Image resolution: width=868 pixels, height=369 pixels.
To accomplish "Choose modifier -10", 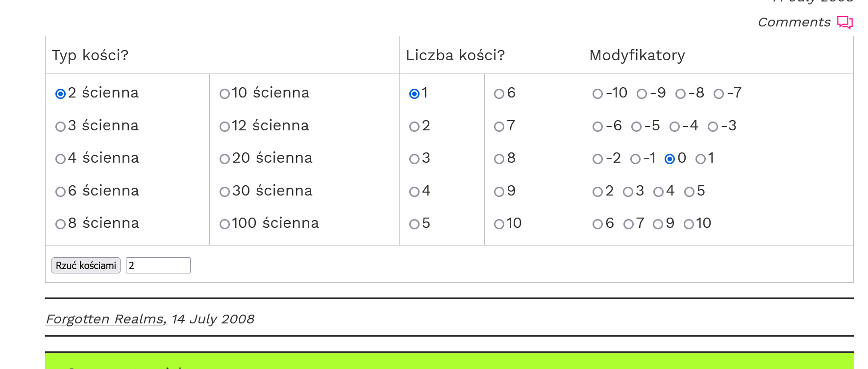I will (x=598, y=94).
